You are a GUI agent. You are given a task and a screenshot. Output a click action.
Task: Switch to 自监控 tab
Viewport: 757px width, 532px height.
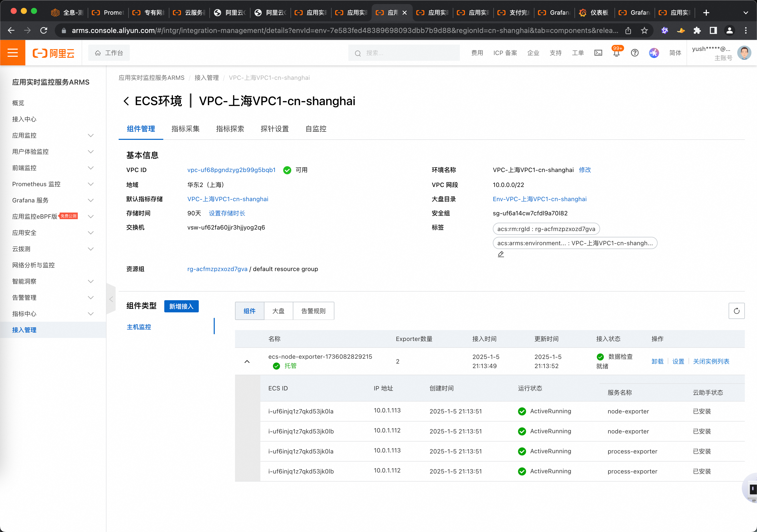click(316, 129)
